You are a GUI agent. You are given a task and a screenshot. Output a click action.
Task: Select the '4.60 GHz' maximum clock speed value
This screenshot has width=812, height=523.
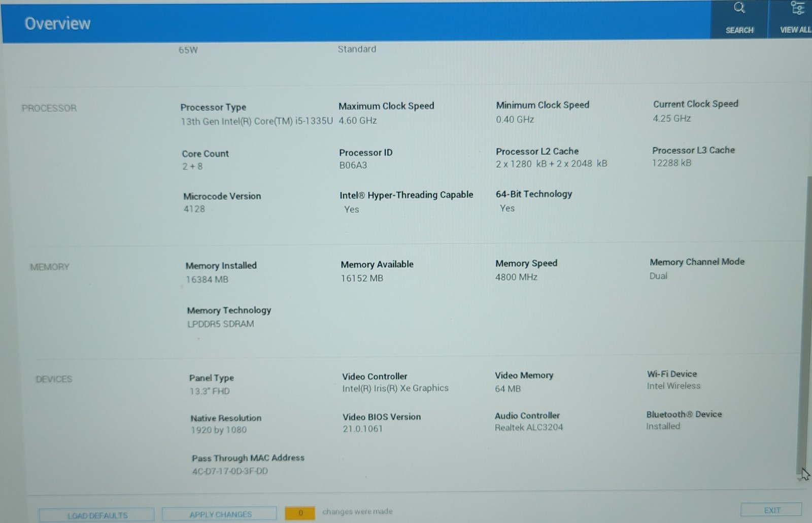[358, 120]
